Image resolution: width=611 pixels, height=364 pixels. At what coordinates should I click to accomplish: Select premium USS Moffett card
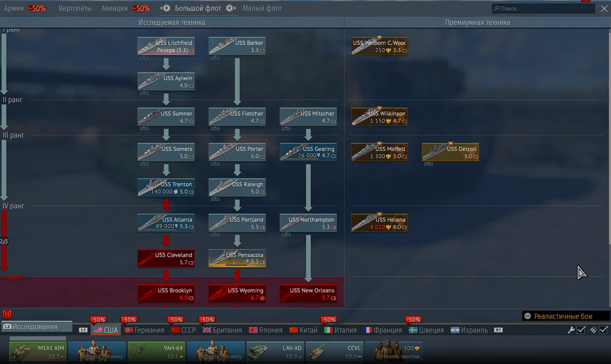379,152
